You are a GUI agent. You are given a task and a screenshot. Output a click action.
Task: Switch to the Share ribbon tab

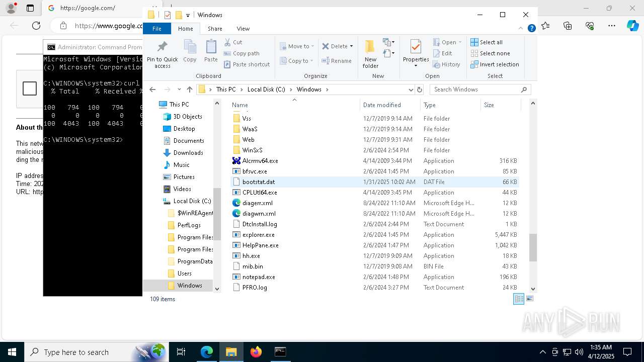pos(215,29)
